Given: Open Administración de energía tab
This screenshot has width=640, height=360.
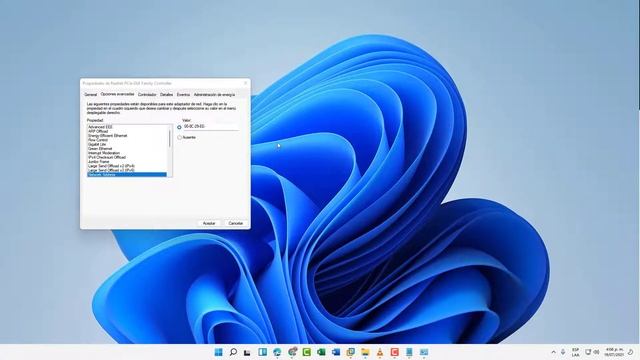Looking at the screenshot, I should click(214, 95).
